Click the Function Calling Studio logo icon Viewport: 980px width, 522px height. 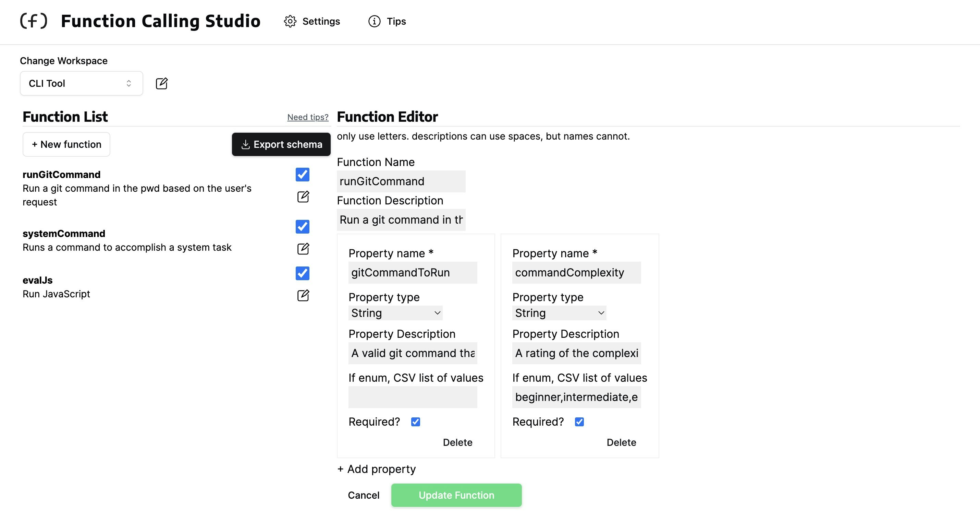[x=34, y=21]
